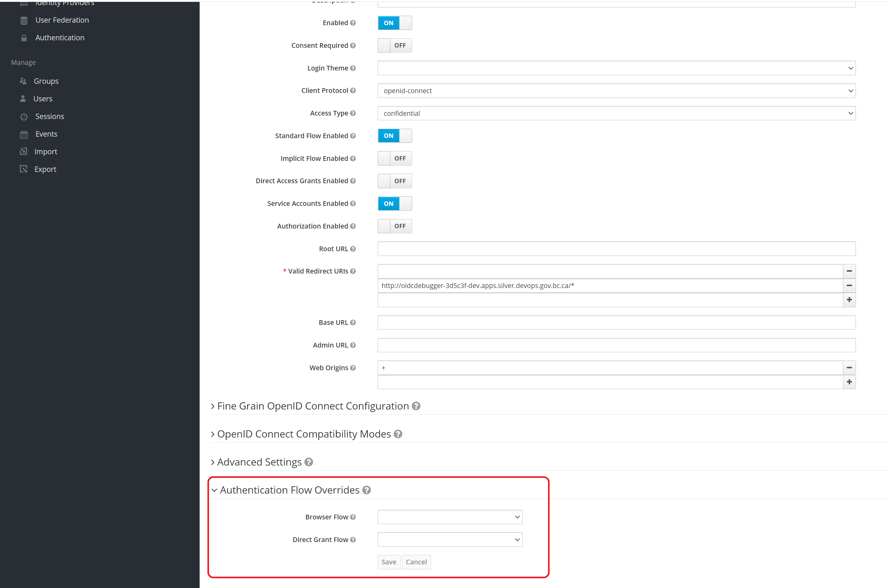The height and width of the screenshot is (588, 888).
Task: Click the Authentication lock icon
Action: (x=24, y=38)
